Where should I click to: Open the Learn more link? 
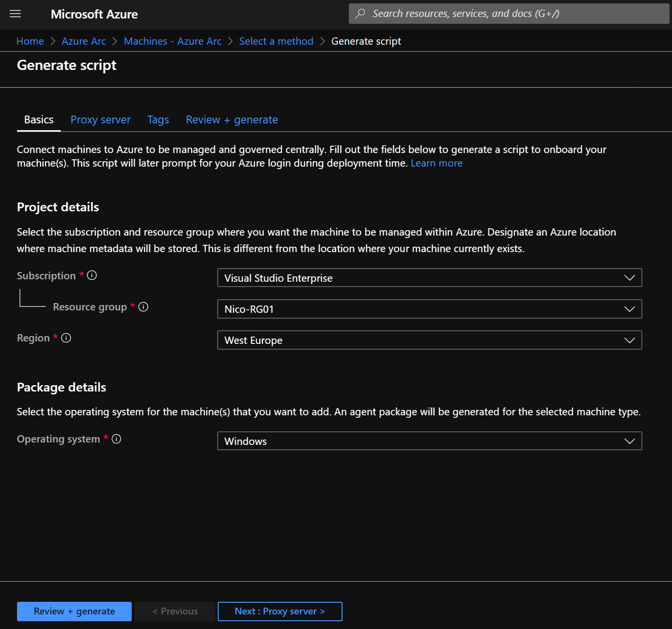(436, 163)
